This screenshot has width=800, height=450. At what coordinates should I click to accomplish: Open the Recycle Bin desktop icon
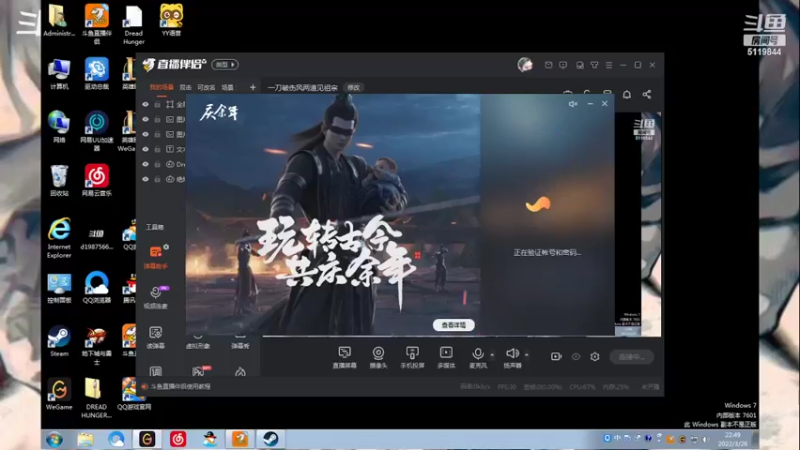(59, 180)
